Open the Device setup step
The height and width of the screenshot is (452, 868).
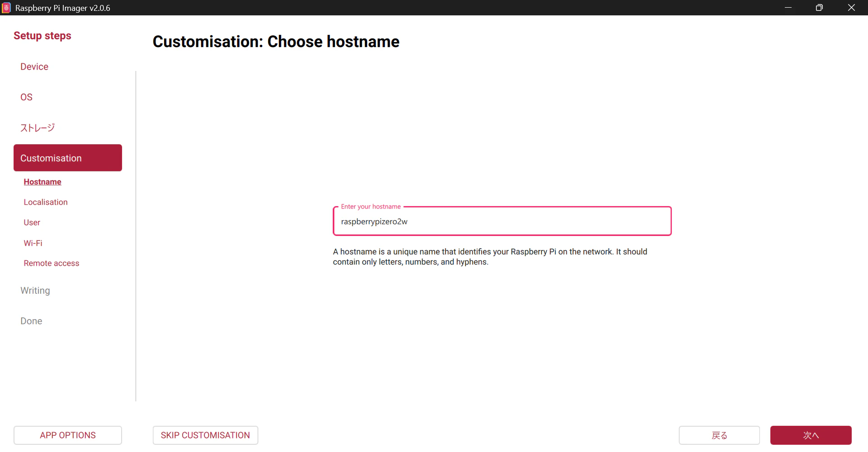click(x=34, y=67)
